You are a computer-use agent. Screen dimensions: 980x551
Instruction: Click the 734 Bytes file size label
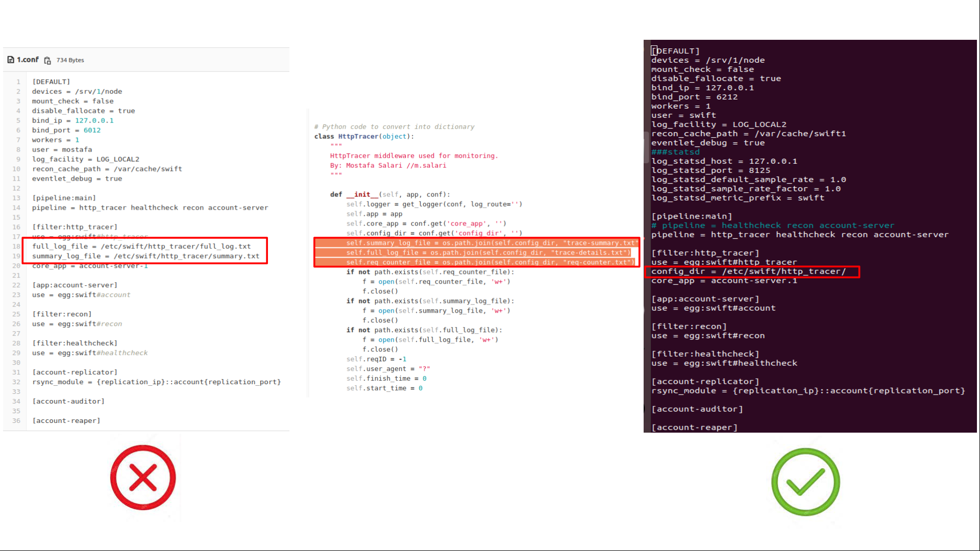pos(70,60)
